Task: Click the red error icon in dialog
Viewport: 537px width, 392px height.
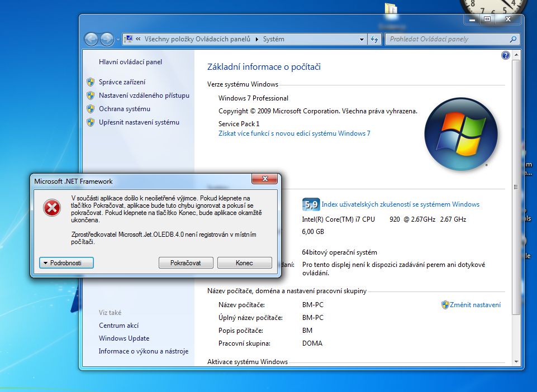Action: (52, 209)
